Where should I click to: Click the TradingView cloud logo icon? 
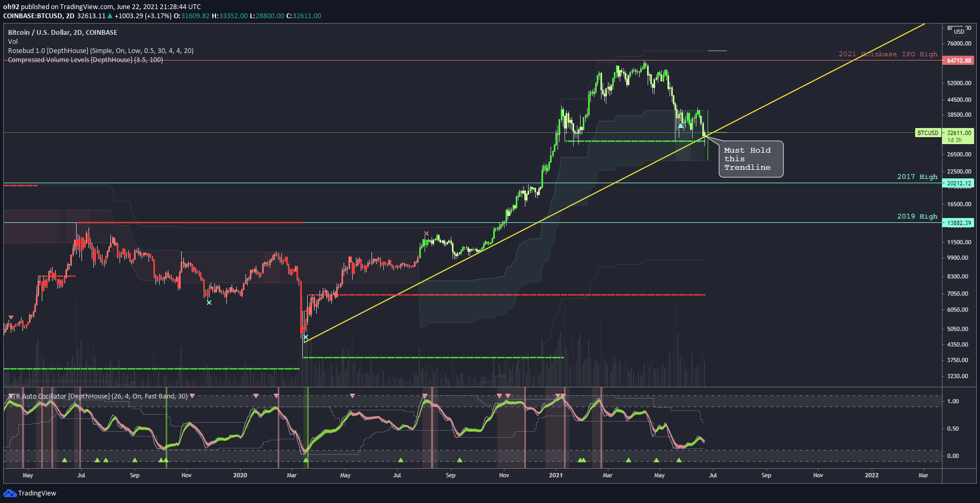coord(10,493)
